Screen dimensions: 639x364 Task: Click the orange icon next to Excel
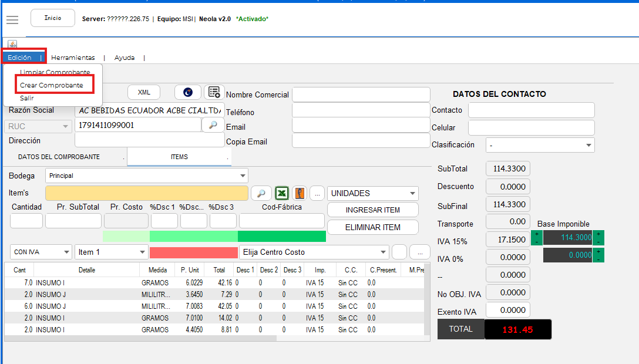(300, 193)
